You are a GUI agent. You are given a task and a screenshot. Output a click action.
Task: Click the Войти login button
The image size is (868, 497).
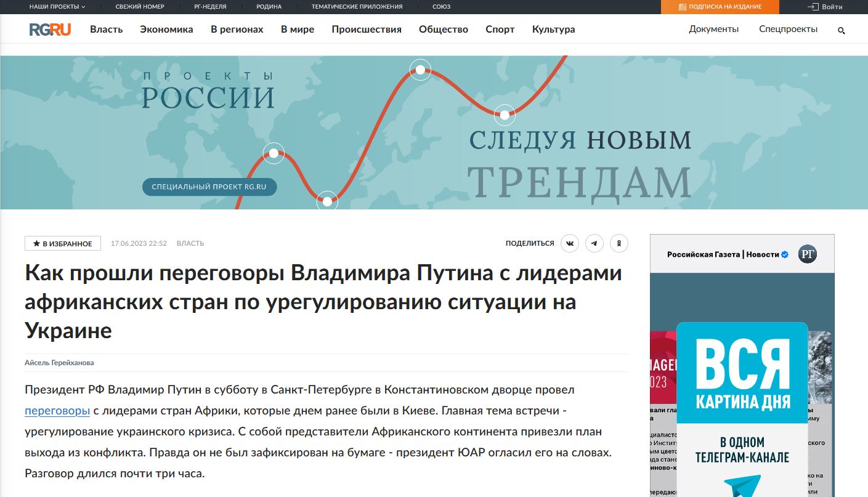(x=825, y=7)
